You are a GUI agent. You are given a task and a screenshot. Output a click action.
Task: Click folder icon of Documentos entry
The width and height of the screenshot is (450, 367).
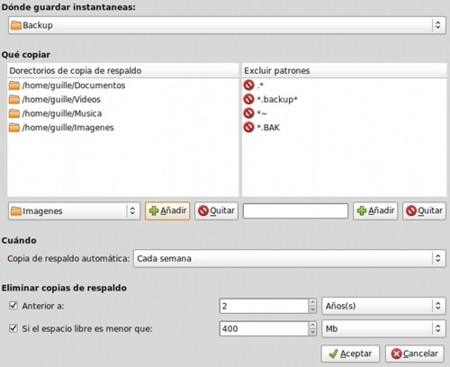point(14,85)
